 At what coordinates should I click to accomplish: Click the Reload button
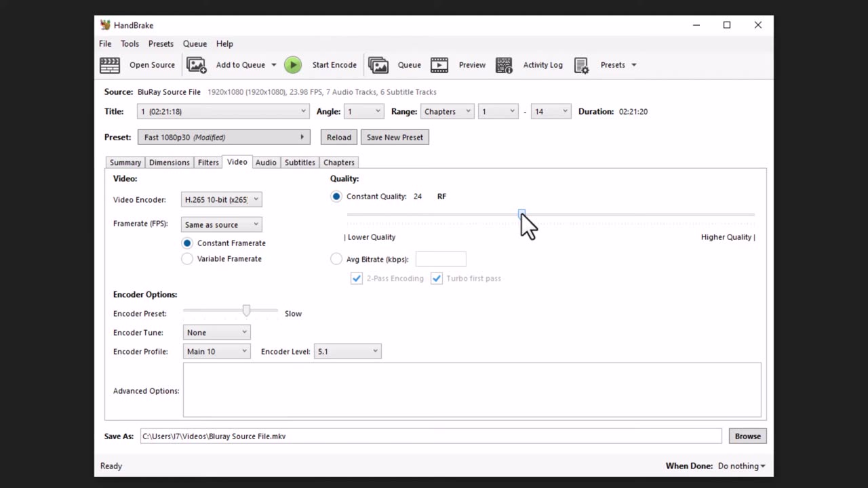339,138
